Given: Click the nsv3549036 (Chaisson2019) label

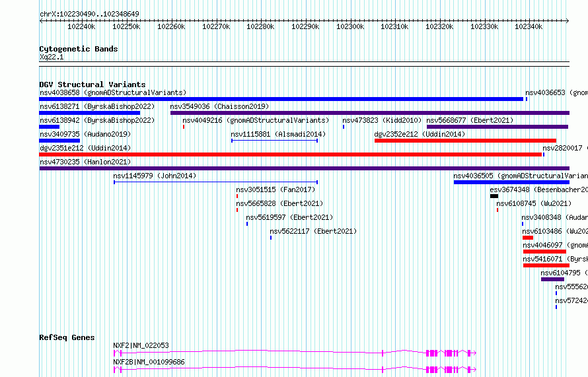Looking at the screenshot, I should [x=220, y=106].
